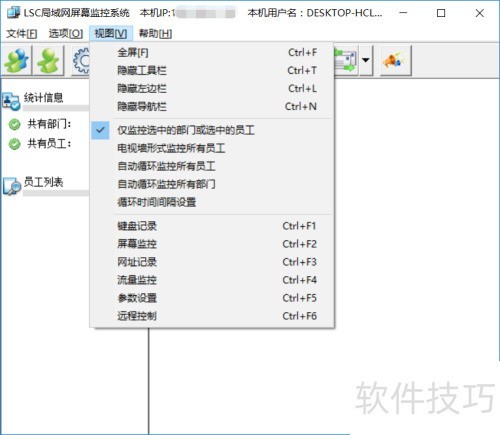
Task: Enable 电视墙形式监控所有员工 mode
Action: [x=212, y=148]
